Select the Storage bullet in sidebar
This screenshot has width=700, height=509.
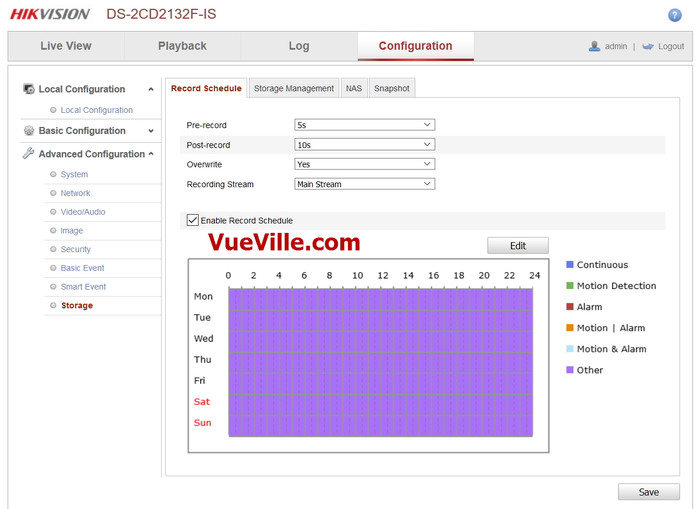click(52, 306)
